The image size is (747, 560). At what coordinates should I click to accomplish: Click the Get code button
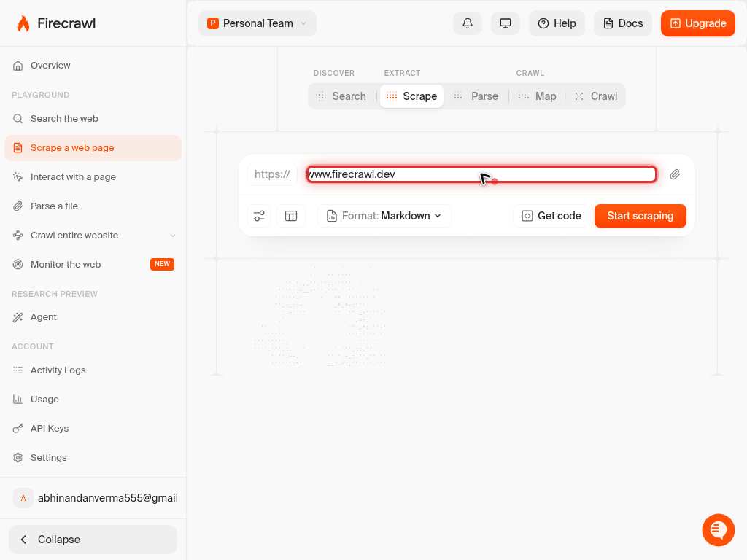tap(551, 216)
